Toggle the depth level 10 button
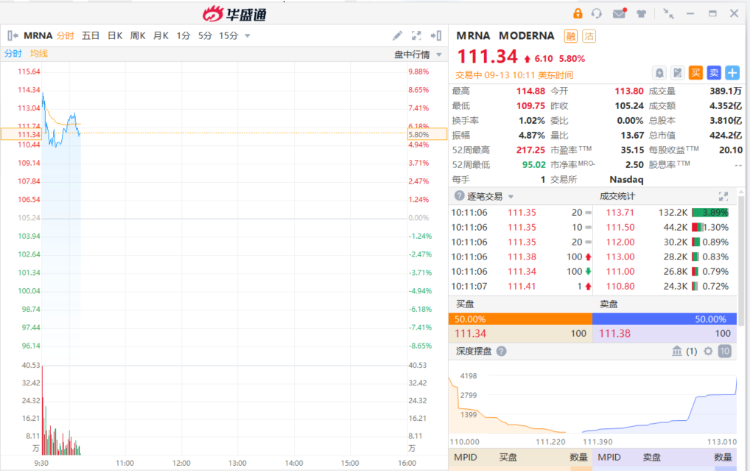 725,351
